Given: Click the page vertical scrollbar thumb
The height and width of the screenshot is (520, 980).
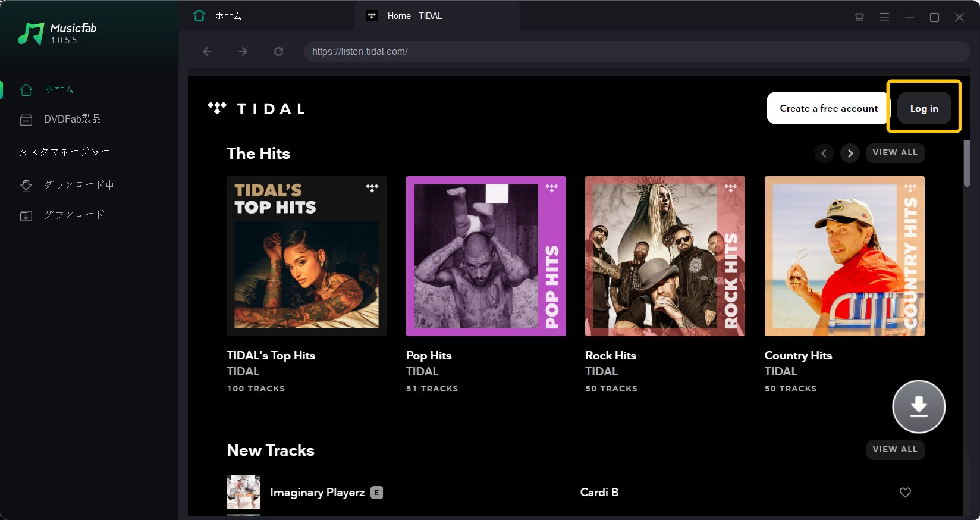Looking at the screenshot, I should tap(967, 164).
